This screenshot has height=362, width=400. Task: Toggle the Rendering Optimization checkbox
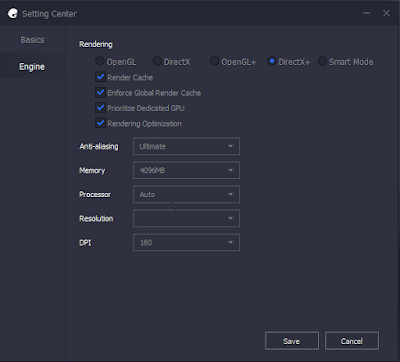100,123
